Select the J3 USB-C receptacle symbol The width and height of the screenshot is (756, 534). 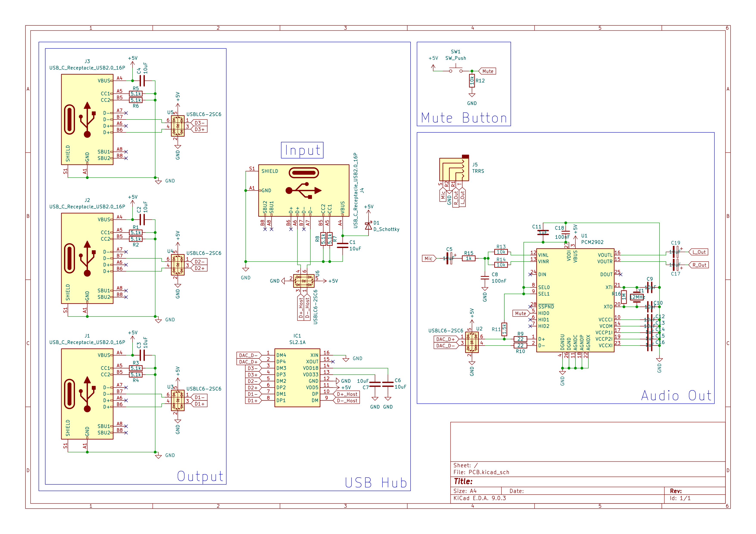point(87,120)
